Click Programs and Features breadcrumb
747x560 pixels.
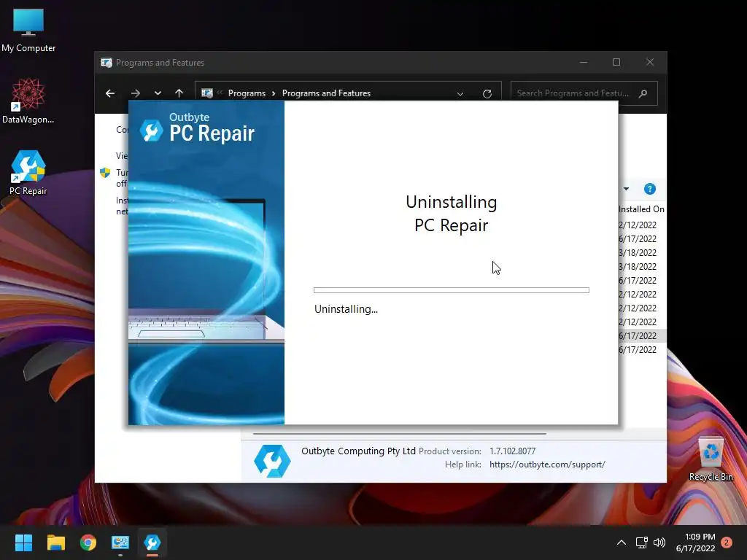click(326, 93)
